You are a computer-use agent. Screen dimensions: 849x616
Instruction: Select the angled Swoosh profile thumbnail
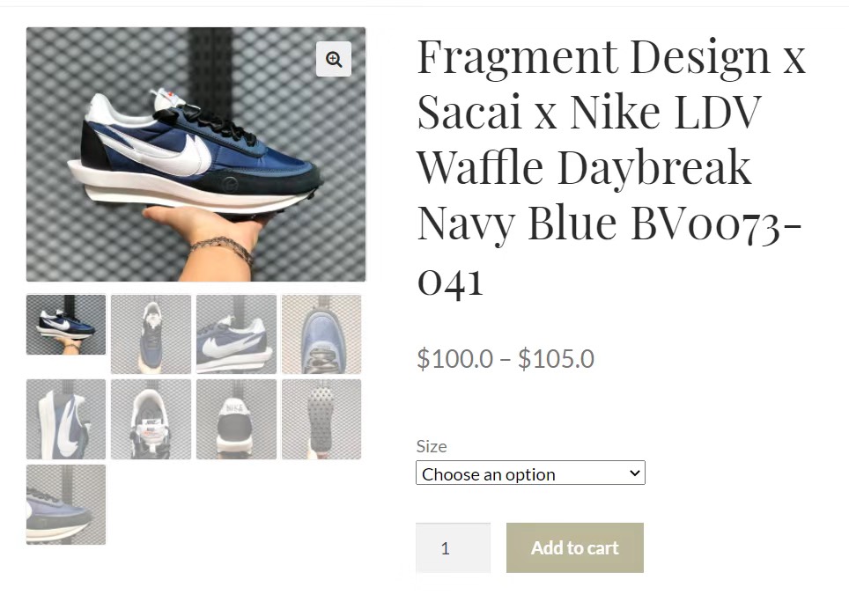coord(236,334)
